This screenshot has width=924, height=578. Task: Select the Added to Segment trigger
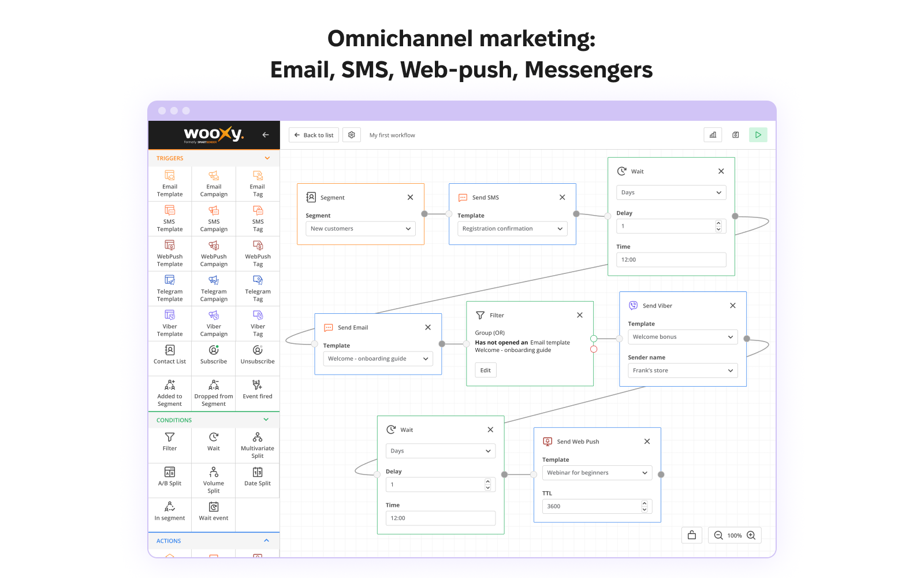pos(170,393)
